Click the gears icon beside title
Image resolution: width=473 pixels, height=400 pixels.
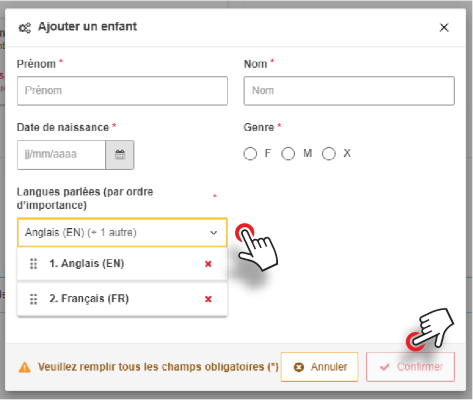pyautogui.click(x=25, y=28)
